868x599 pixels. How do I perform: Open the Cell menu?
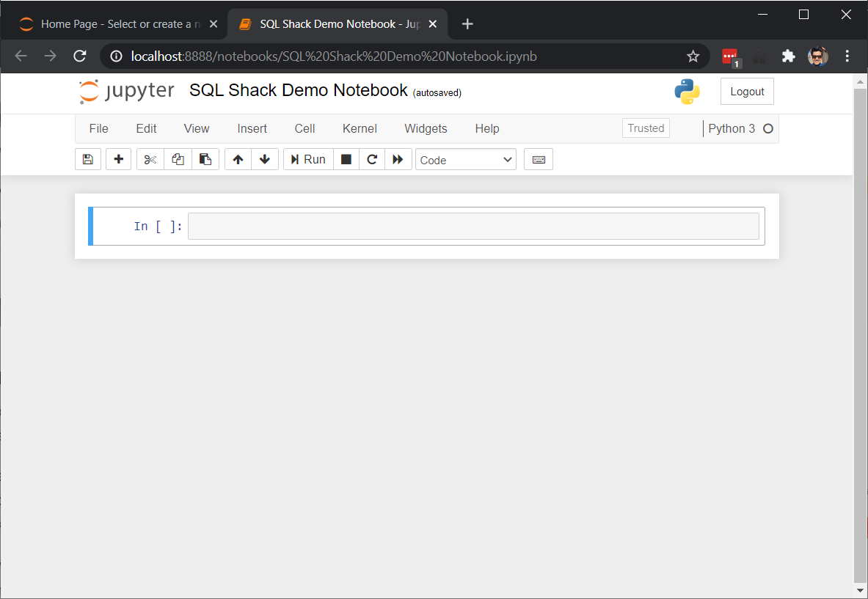click(x=304, y=128)
